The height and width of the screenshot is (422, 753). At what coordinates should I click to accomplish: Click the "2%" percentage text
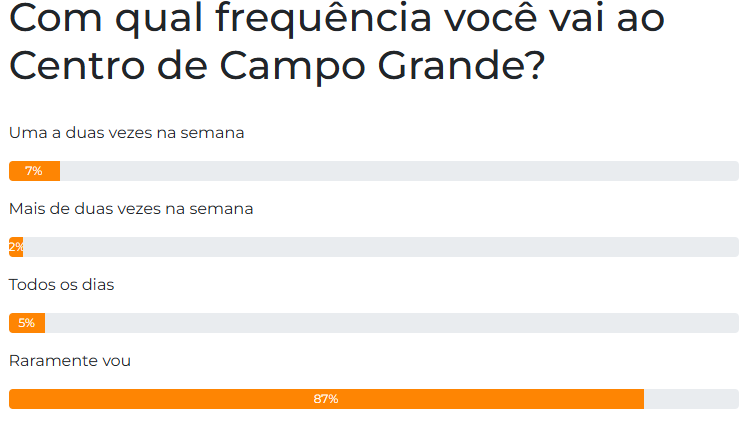click(x=15, y=247)
